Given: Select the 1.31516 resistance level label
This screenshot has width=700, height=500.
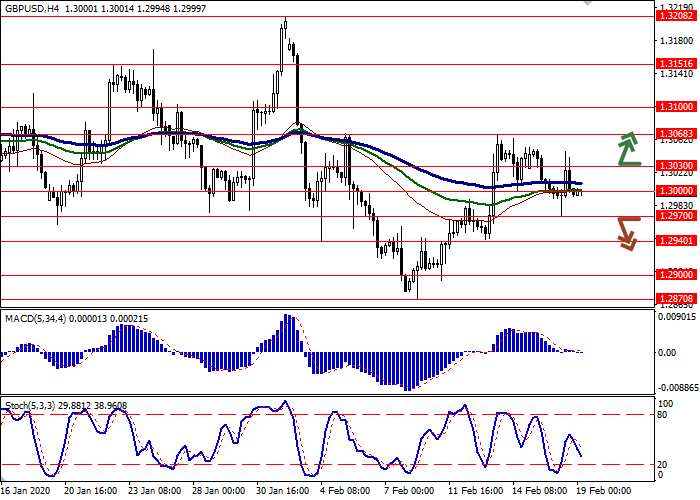Looking at the screenshot, I should 675,63.
